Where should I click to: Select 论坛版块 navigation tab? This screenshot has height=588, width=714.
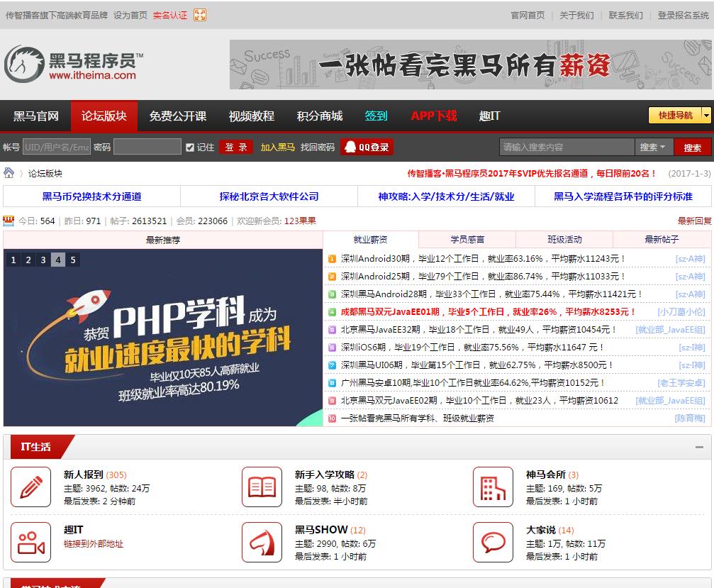[104, 116]
